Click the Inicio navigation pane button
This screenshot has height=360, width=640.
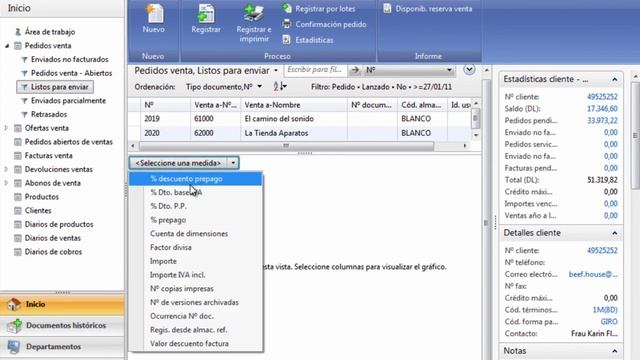(62, 304)
